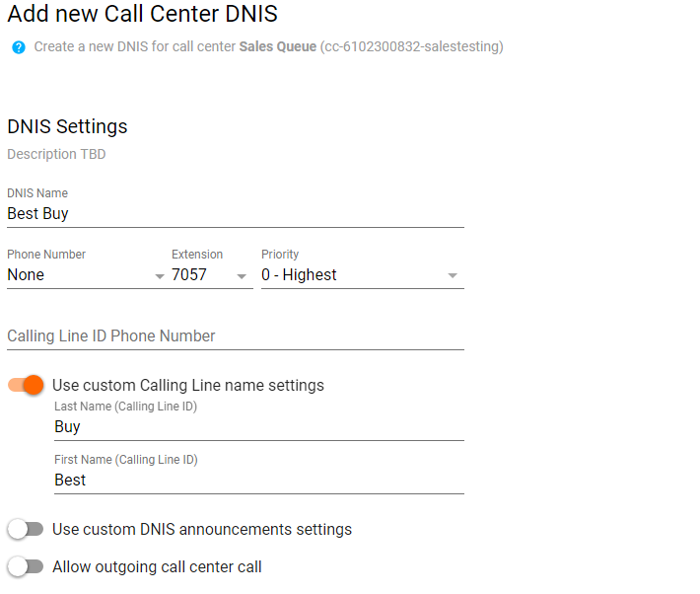Click the 'Description TBD' text
700x594 pixels.
click(56, 154)
